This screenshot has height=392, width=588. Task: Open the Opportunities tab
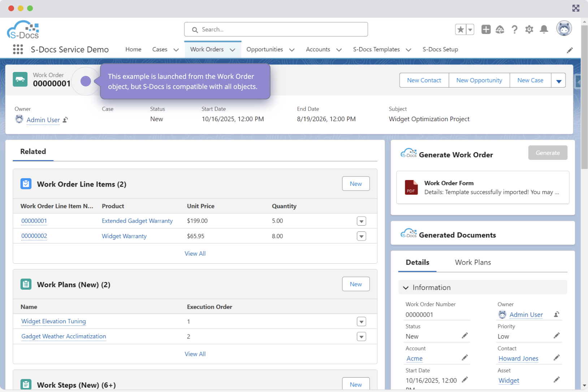[x=265, y=50]
